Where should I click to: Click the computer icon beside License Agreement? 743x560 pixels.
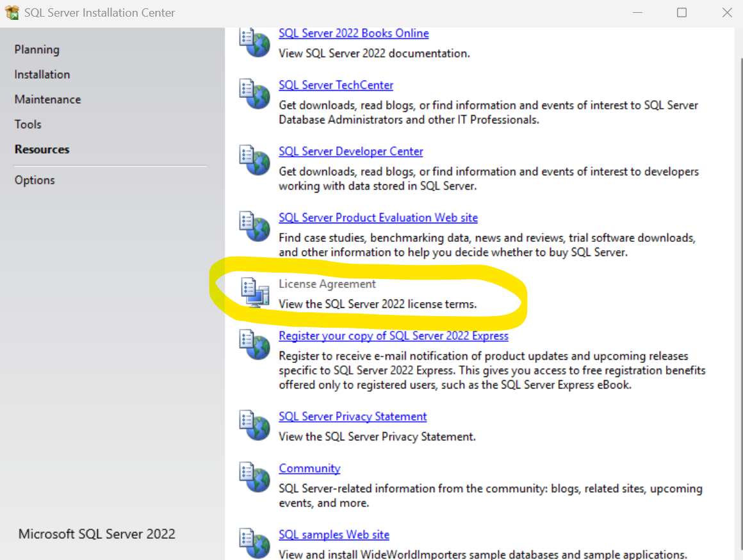[255, 292]
